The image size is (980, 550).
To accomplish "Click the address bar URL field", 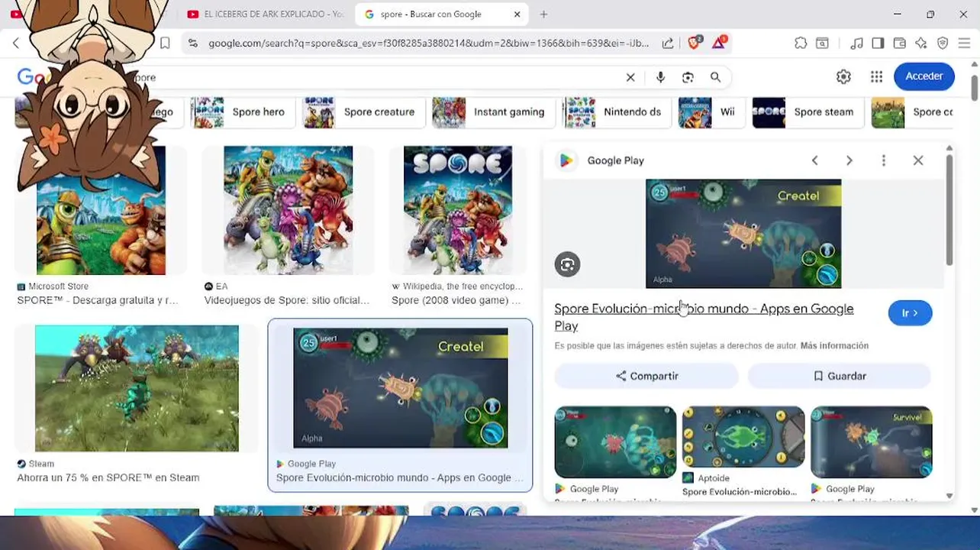I will pos(427,44).
